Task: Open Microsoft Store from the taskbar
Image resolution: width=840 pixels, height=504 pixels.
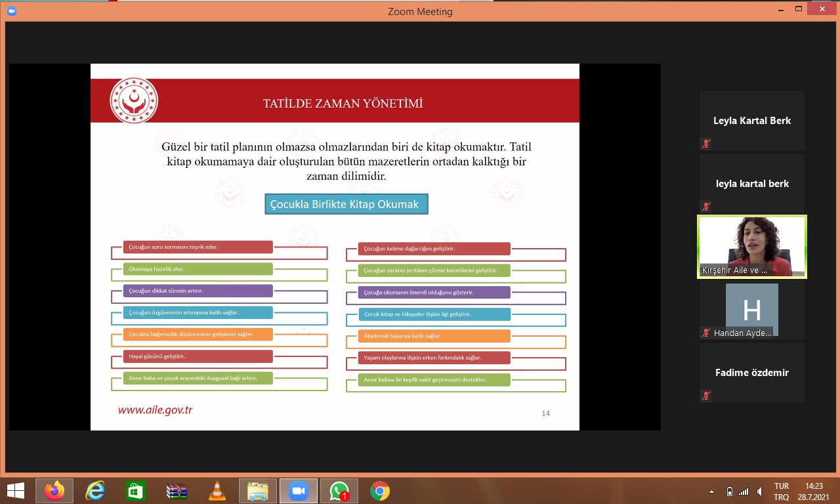Action: pos(135,491)
